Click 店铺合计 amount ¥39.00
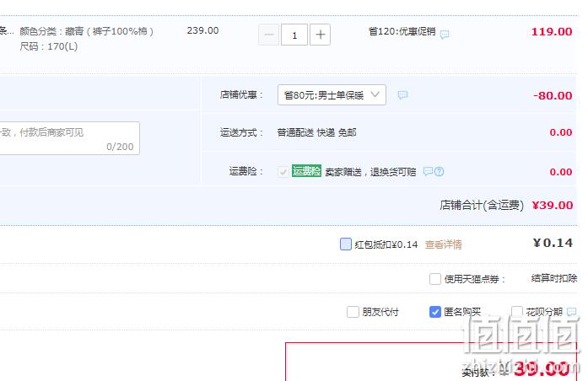This screenshot has height=381, width=588. [553, 206]
